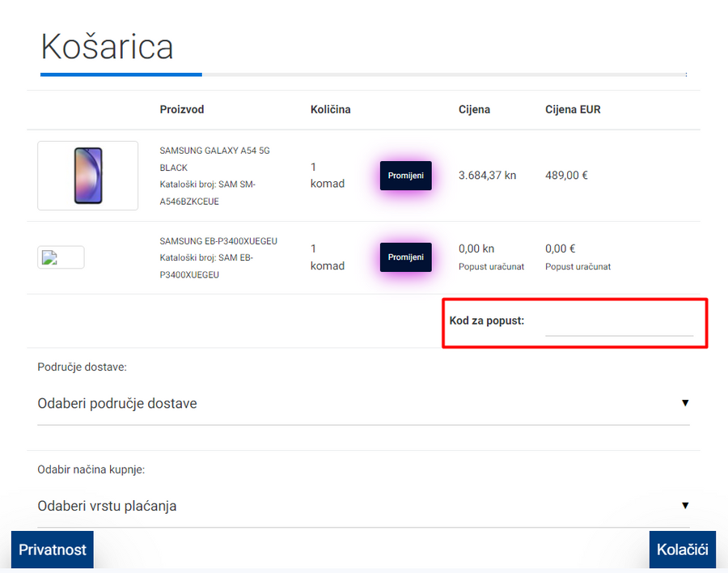This screenshot has height=573, width=728.
Task: Click the Cijena EUR column header
Action: click(573, 109)
